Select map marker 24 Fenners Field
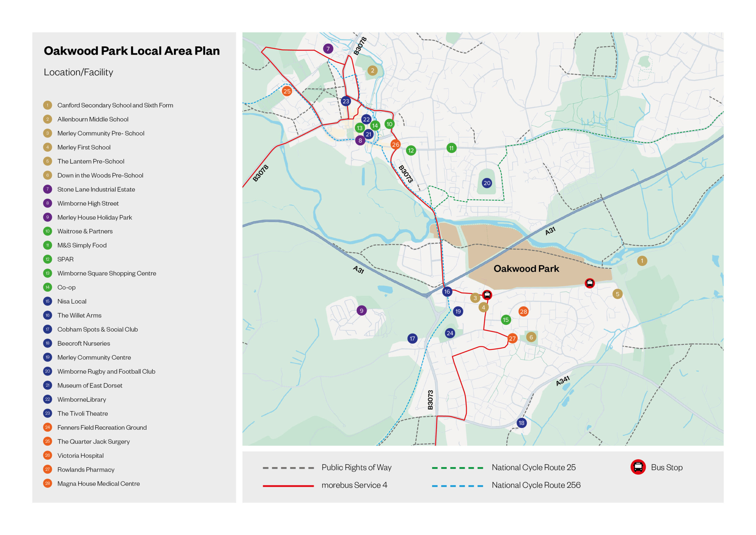The image size is (756, 535). click(x=450, y=333)
